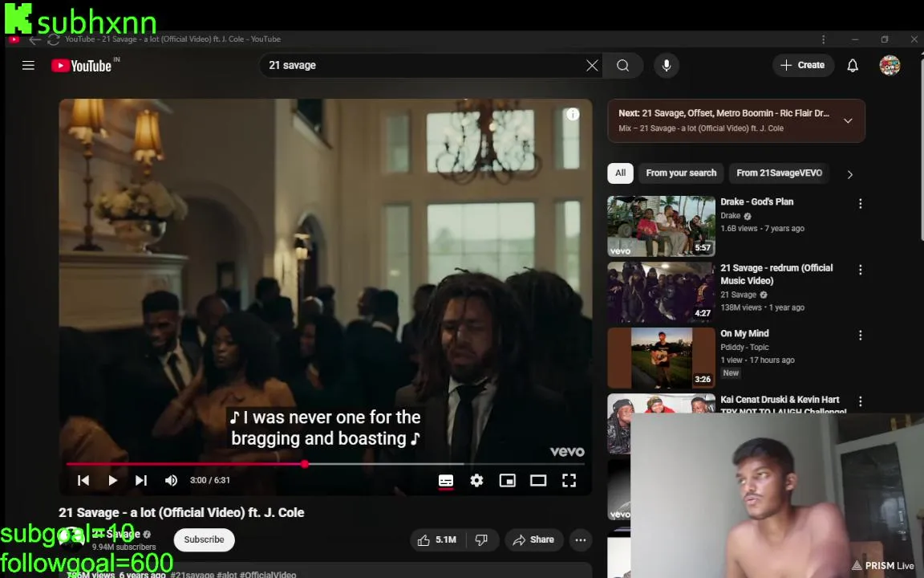
Task: Toggle subtitles/closed captions
Action: 446,481
